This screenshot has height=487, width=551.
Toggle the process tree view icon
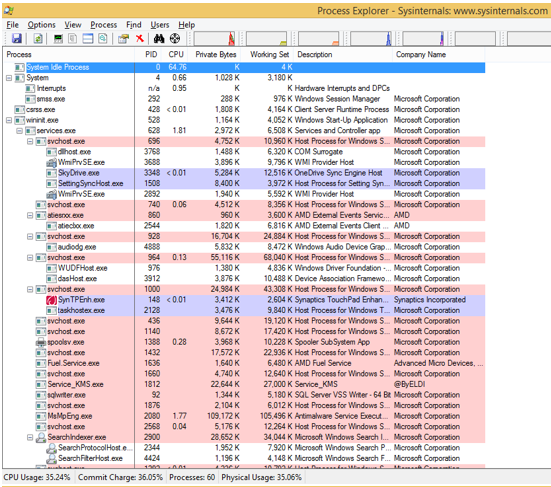(x=73, y=38)
